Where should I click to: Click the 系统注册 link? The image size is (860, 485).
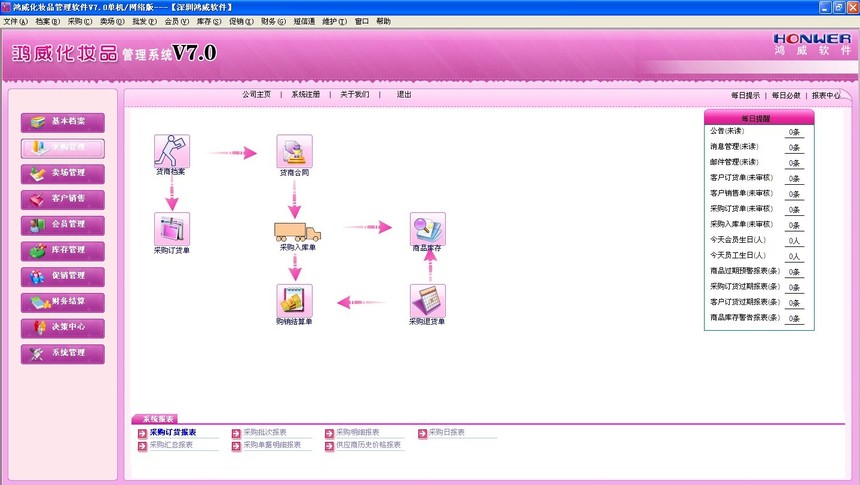tap(305, 94)
